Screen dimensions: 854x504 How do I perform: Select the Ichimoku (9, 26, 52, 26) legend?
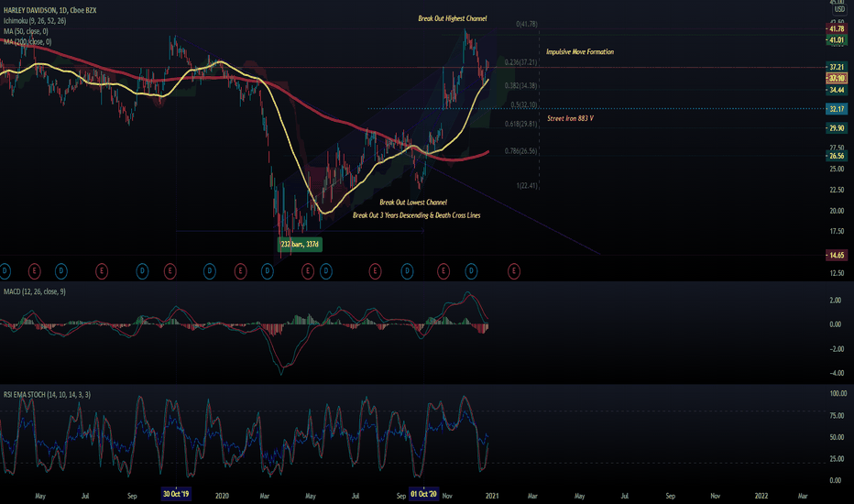(35, 21)
